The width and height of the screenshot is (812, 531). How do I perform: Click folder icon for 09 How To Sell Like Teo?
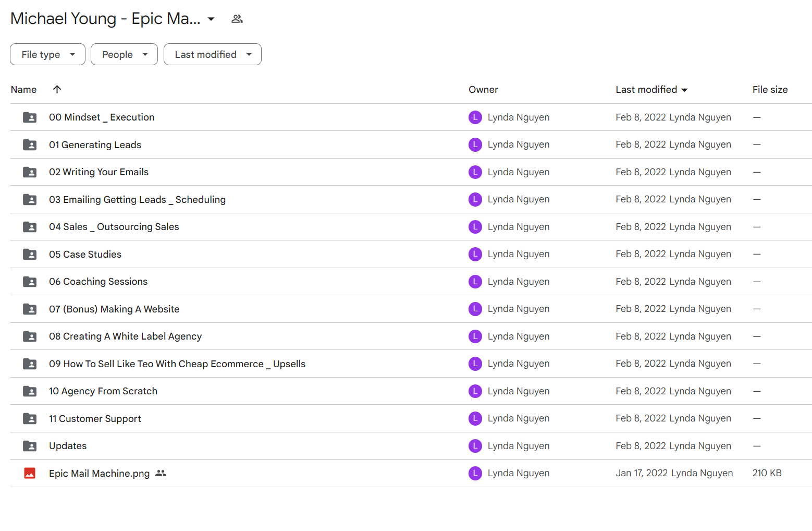pos(30,364)
